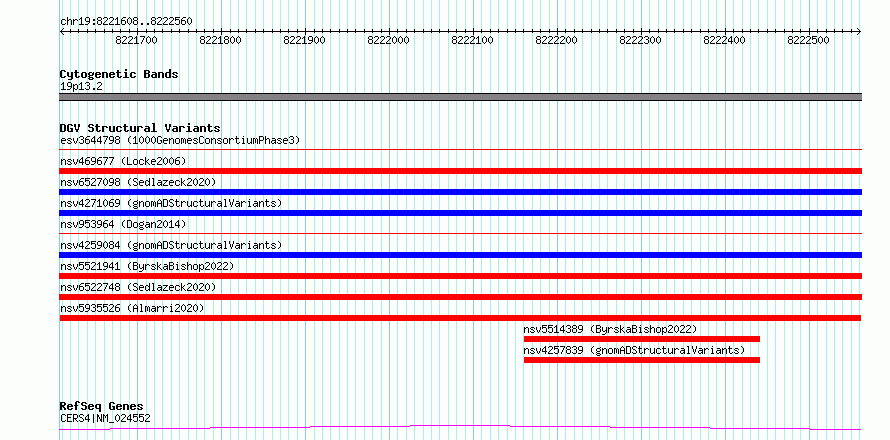
Task: Click ruler position 8222200
Action: (x=557, y=40)
